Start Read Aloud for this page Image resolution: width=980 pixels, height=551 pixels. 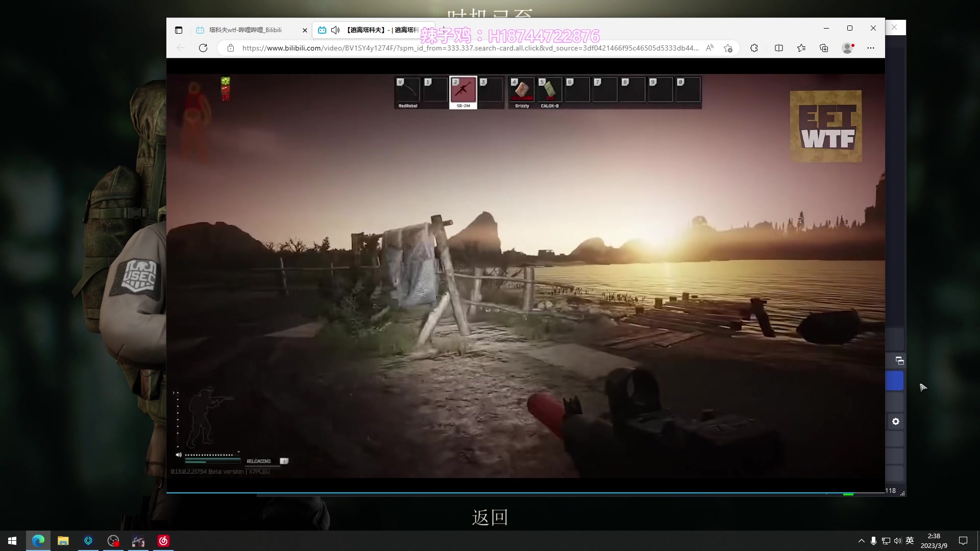pos(709,48)
